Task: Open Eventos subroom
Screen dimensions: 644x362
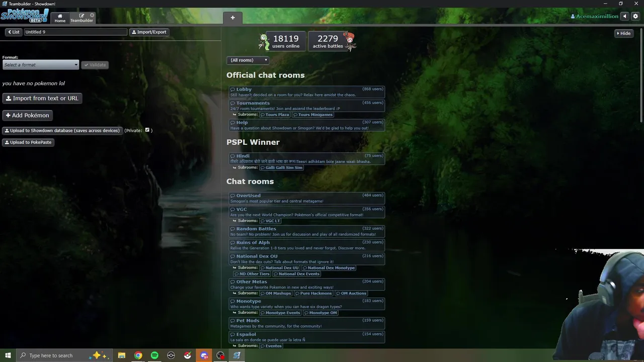Action: tap(271, 346)
